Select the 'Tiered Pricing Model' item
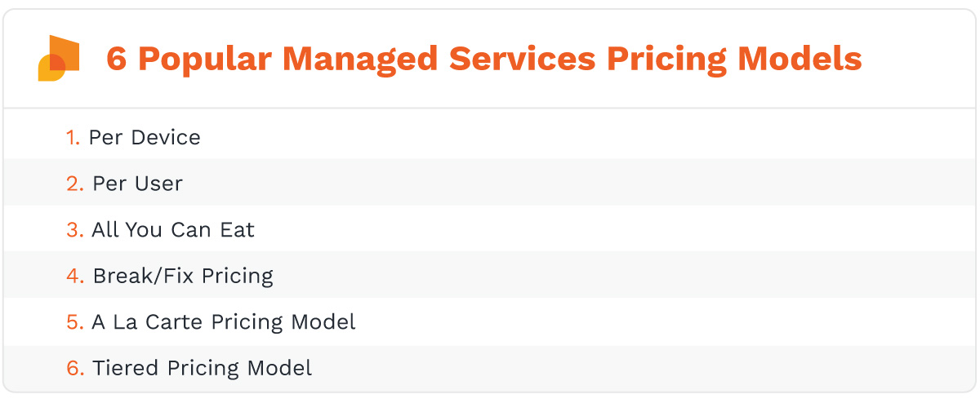Viewport: 980px width, 412px height. pos(203,368)
